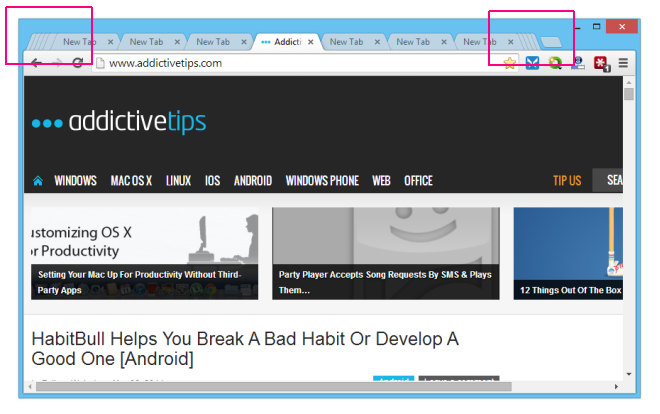This screenshot has width=660, height=414.
Task: Click the horizontal scrollbar thumb
Action: 274,387
